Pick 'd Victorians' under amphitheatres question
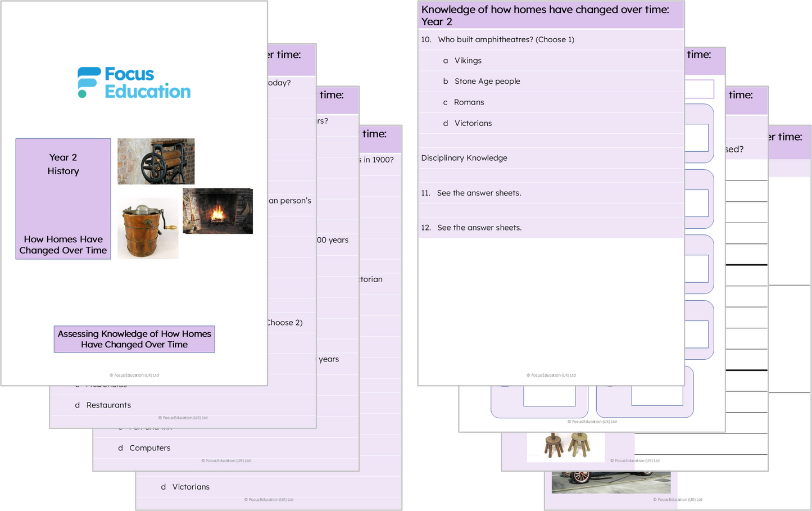The width and height of the screenshot is (812, 511). click(x=473, y=123)
